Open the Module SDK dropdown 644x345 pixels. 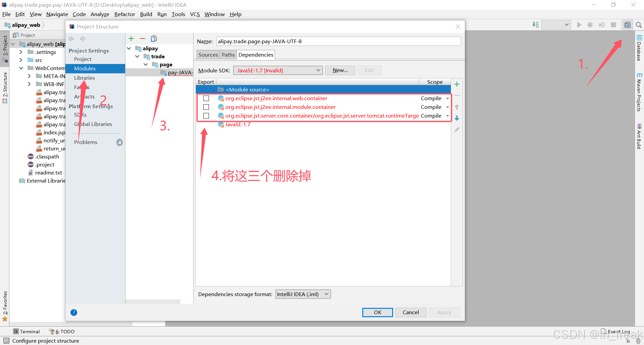pyautogui.click(x=278, y=70)
